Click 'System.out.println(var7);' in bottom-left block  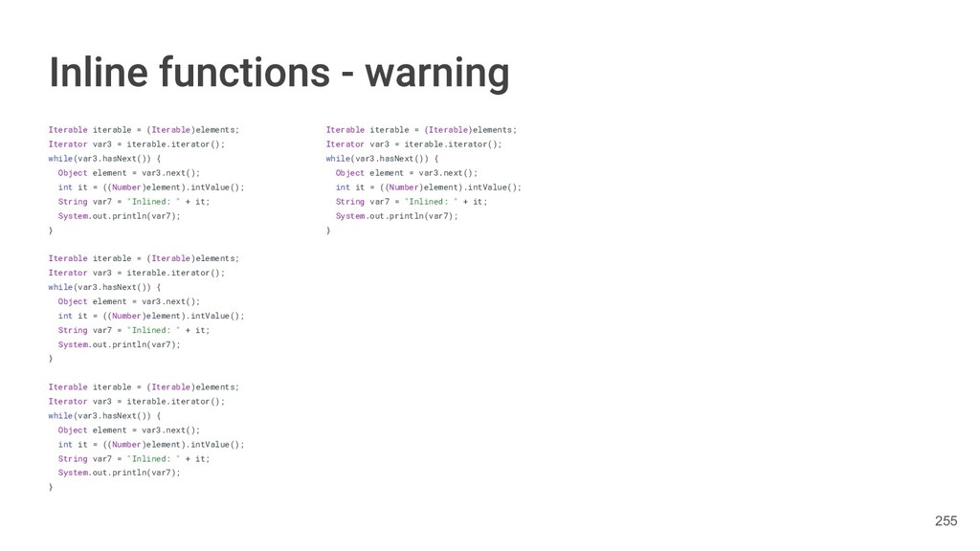pos(119,473)
